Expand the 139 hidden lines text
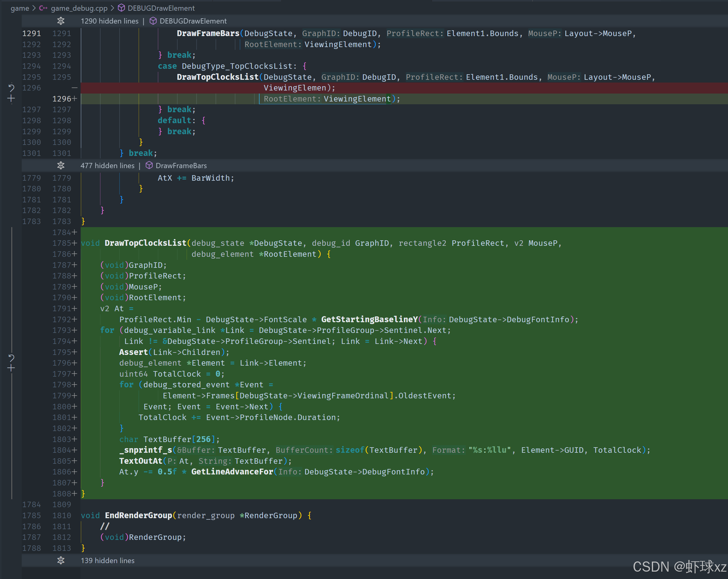 point(107,560)
